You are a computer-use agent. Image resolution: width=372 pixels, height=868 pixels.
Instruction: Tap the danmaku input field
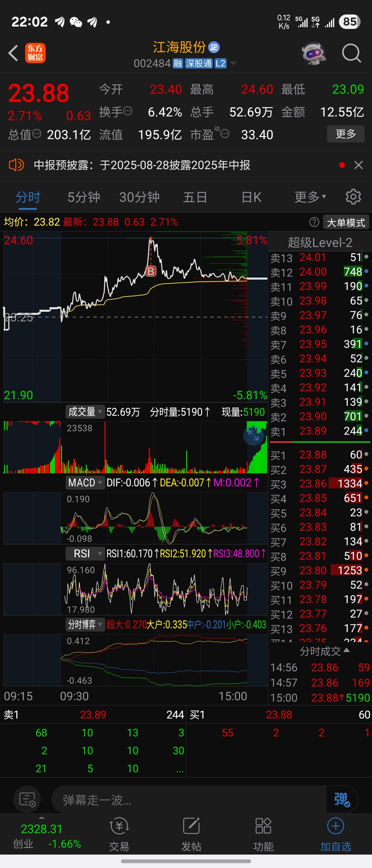[189, 799]
